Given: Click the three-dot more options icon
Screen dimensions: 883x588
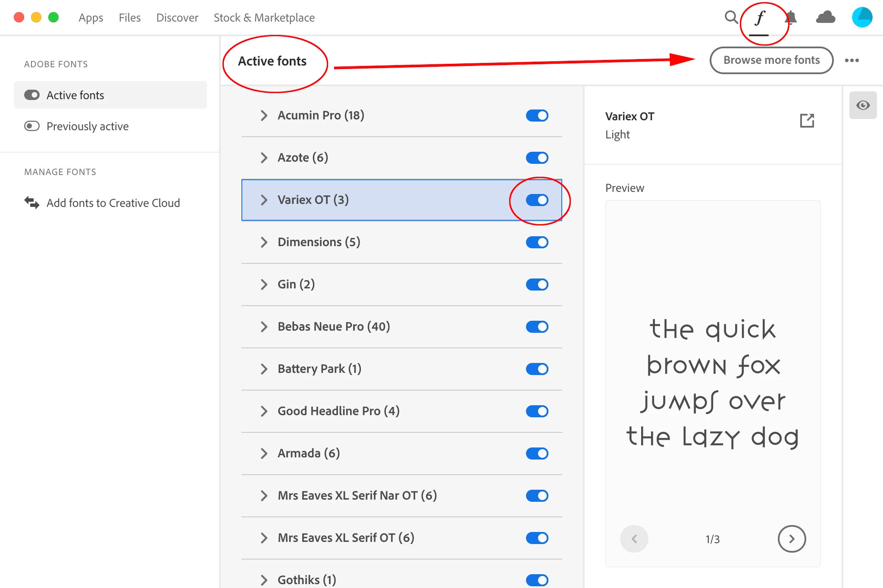Looking at the screenshot, I should pyautogui.click(x=852, y=60).
